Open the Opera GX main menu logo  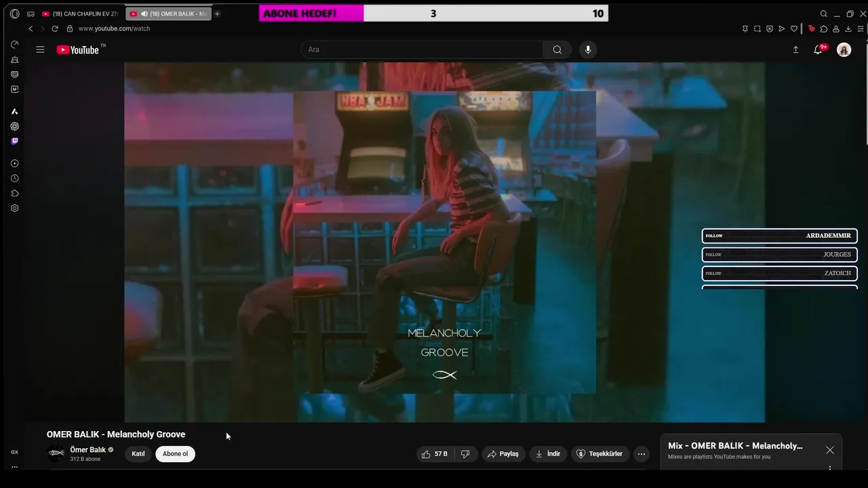pyautogui.click(x=14, y=14)
